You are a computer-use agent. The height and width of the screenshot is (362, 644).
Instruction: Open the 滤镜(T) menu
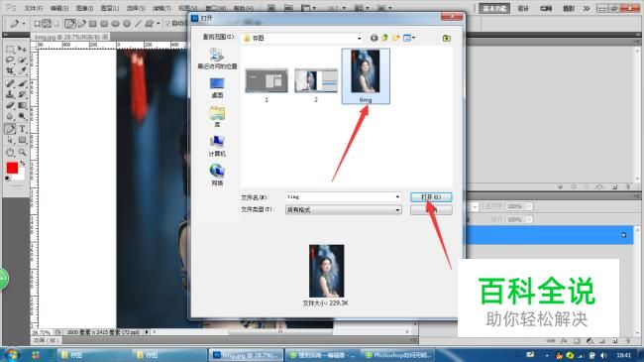(x=161, y=8)
